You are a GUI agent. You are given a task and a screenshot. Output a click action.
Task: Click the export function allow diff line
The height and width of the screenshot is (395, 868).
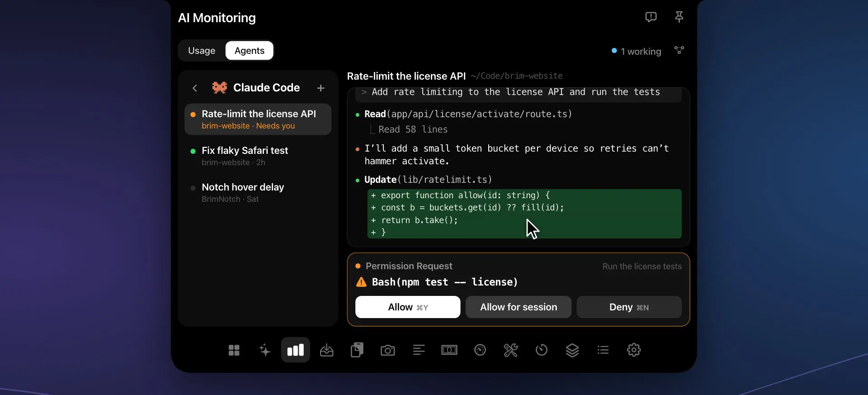coord(524,195)
